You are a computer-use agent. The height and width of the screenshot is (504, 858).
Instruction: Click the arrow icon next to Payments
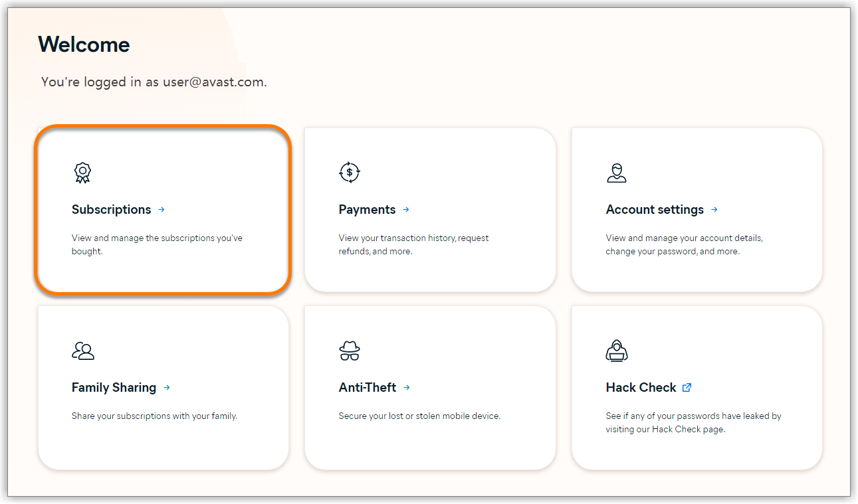click(x=406, y=209)
